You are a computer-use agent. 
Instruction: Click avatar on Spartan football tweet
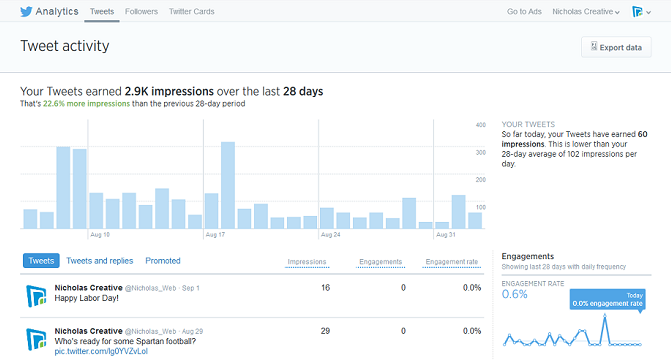point(36,339)
